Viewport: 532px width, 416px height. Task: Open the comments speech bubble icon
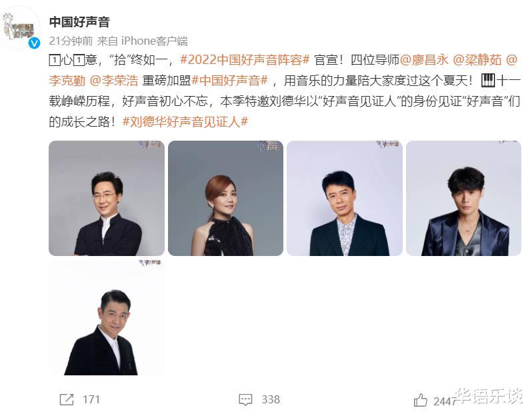click(x=245, y=399)
